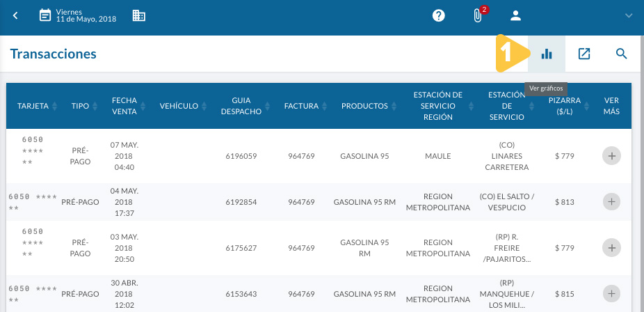Click the date text Viernes 11 de Mayo, 2018
This screenshot has width=644, height=312.
pos(86,15)
